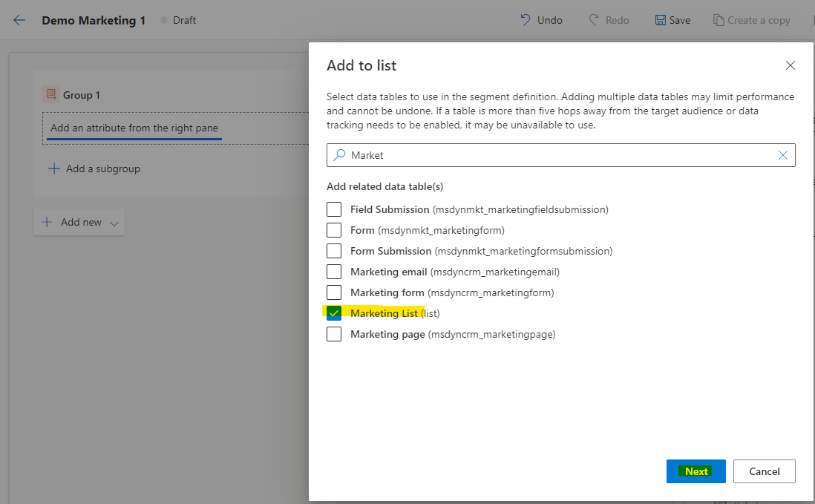Click the back arrow to leave Demo Marketing 1
This screenshot has height=504, width=815.
(18, 20)
